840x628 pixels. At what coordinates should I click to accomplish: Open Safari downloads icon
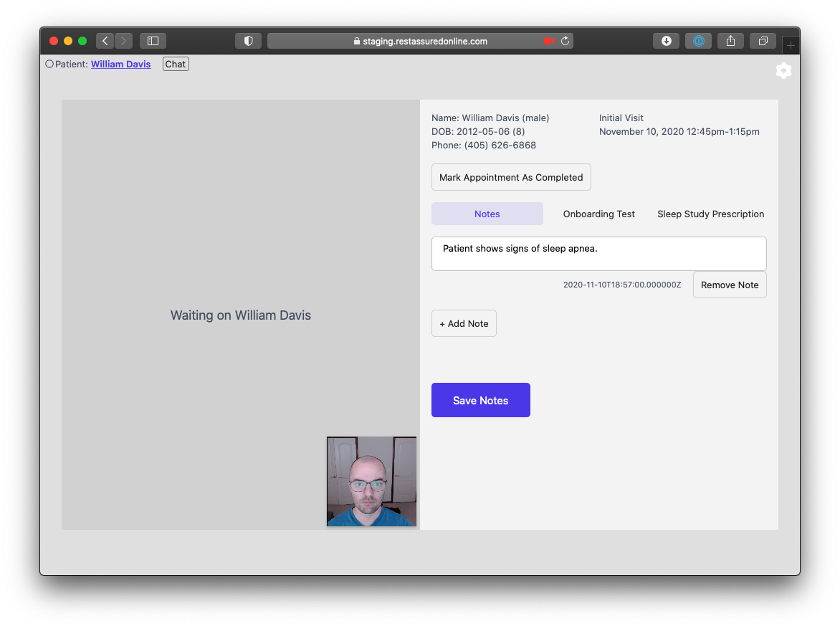pyautogui.click(x=666, y=41)
